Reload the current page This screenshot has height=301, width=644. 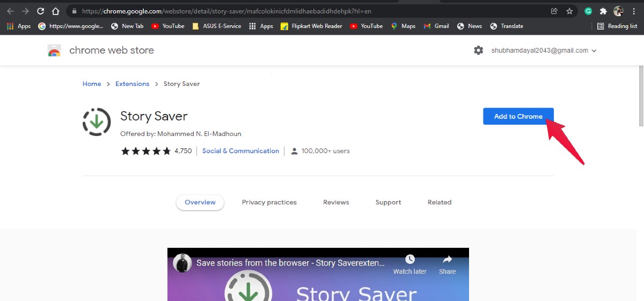pyautogui.click(x=41, y=11)
